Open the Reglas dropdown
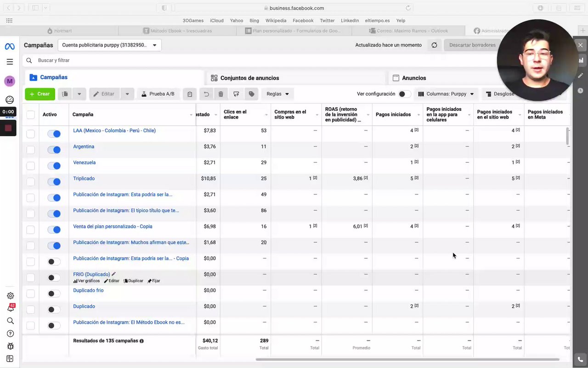 (278, 94)
